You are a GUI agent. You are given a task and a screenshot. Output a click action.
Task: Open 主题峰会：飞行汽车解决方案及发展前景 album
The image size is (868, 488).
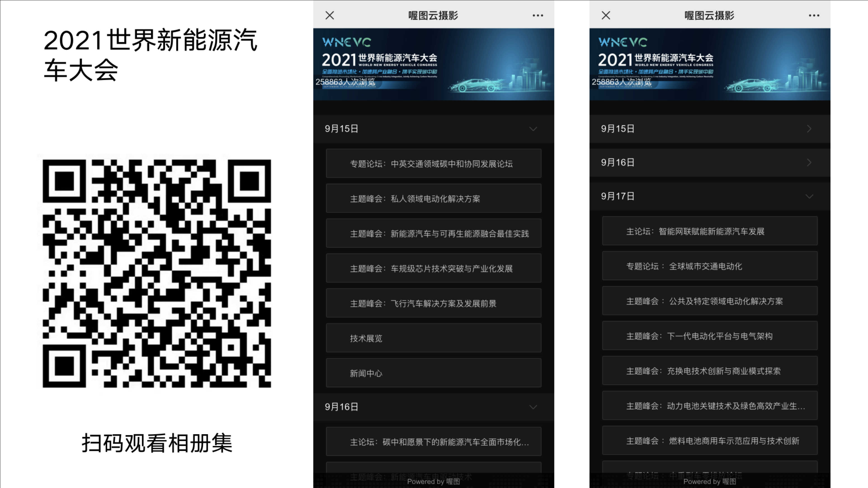point(434,303)
